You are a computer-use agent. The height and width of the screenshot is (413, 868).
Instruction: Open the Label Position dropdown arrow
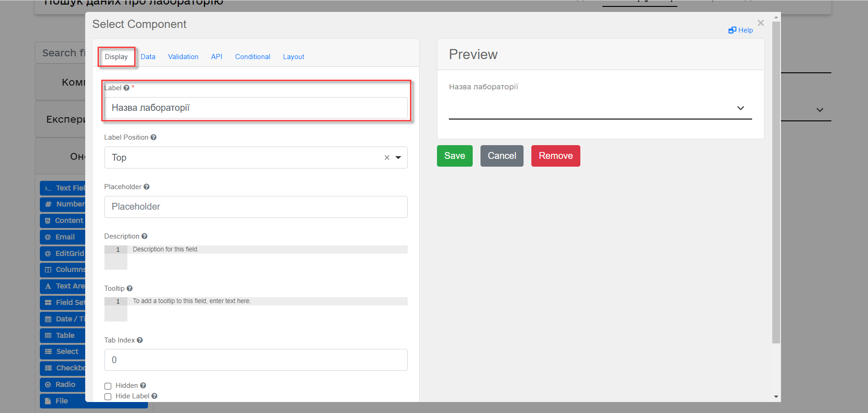(x=399, y=158)
